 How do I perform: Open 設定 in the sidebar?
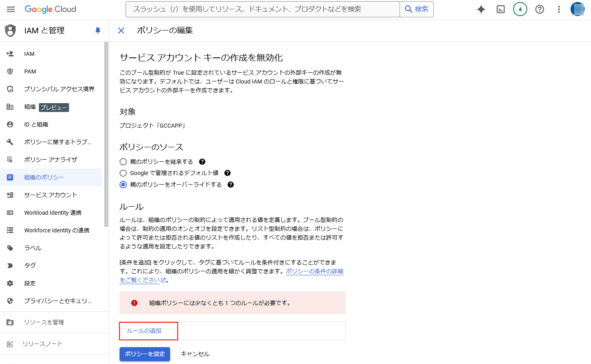pos(51,283)
